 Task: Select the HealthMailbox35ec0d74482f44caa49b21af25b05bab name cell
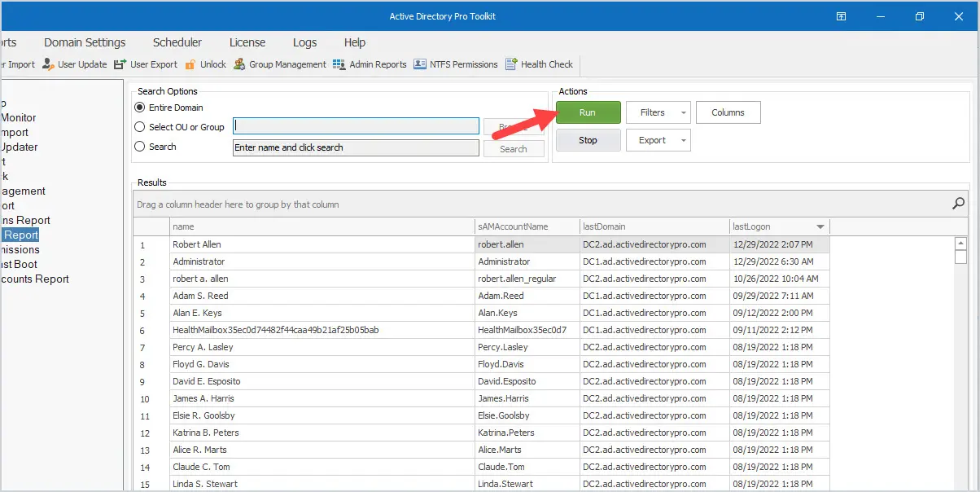[322, 330]
